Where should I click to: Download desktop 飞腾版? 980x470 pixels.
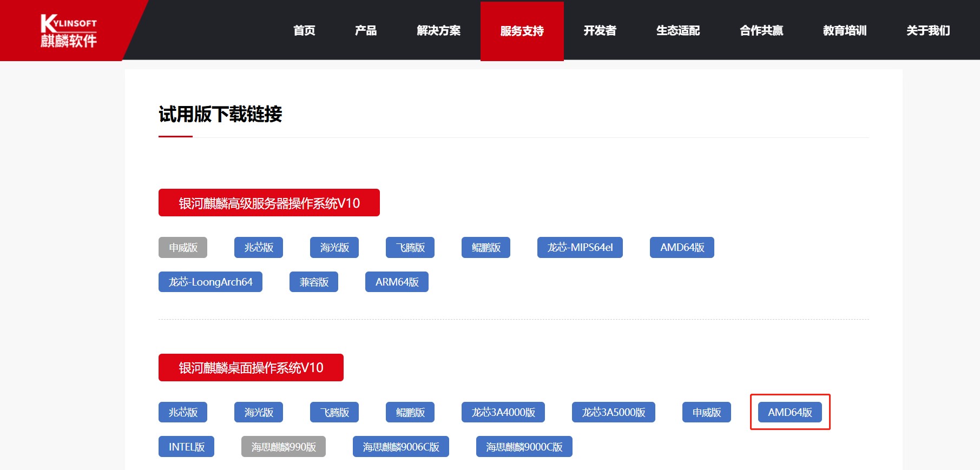tap(334, 412)
